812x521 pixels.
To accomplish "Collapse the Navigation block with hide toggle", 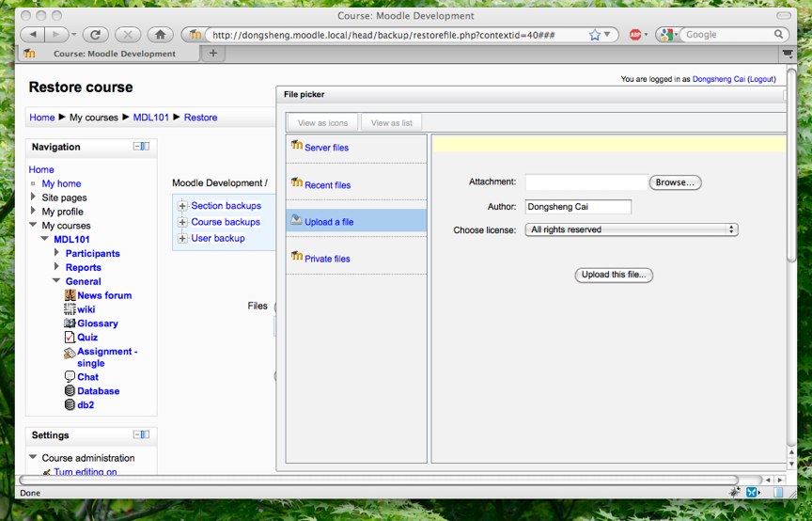I will pos(137,147).
